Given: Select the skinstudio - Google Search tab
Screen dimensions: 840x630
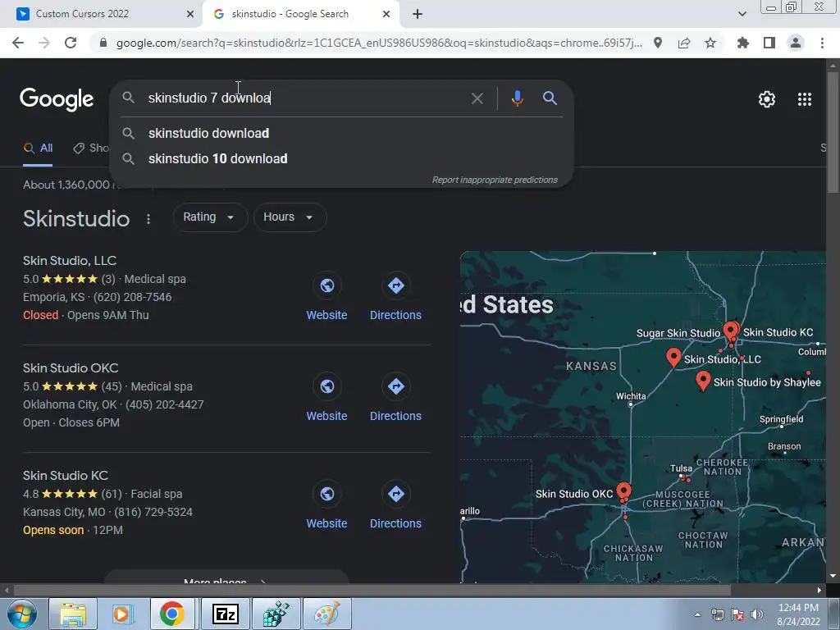Looking at the screenshot, I should [x=301, y=14].
